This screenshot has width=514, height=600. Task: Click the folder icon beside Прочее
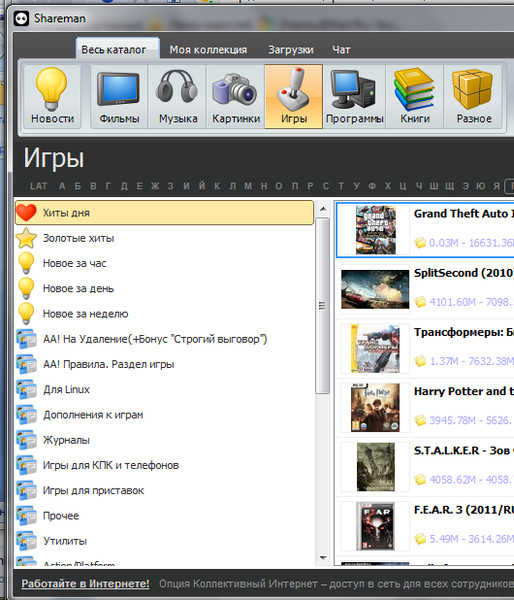(26, 516)
